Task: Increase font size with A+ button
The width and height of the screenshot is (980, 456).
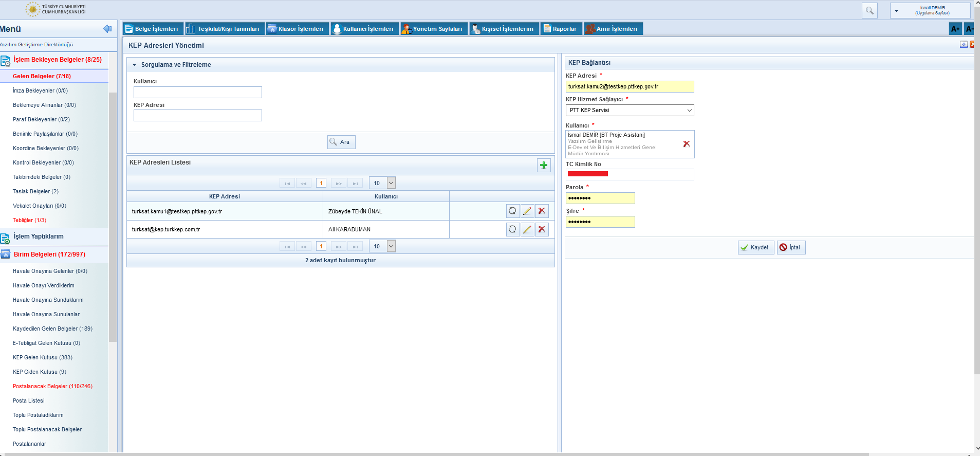Action: tap(955, 29)
